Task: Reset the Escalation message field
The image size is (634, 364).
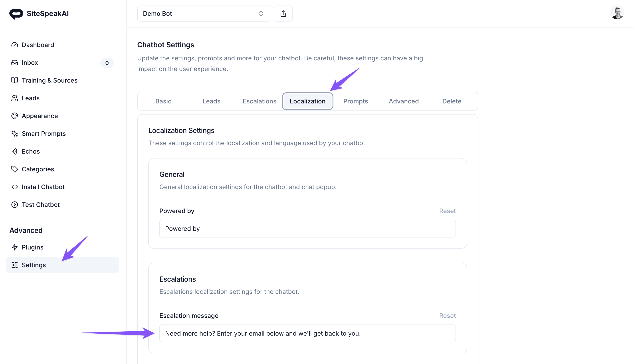Action: (448, 315)
